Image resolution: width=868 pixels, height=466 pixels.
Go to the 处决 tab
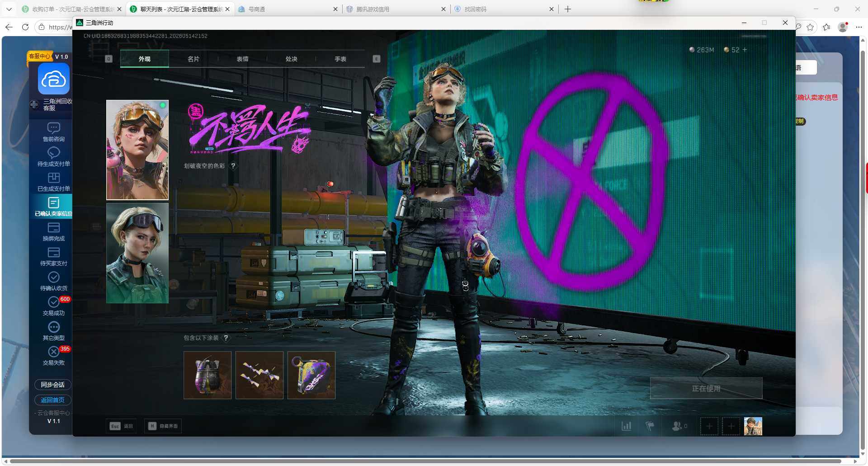[x=291, y=59]
